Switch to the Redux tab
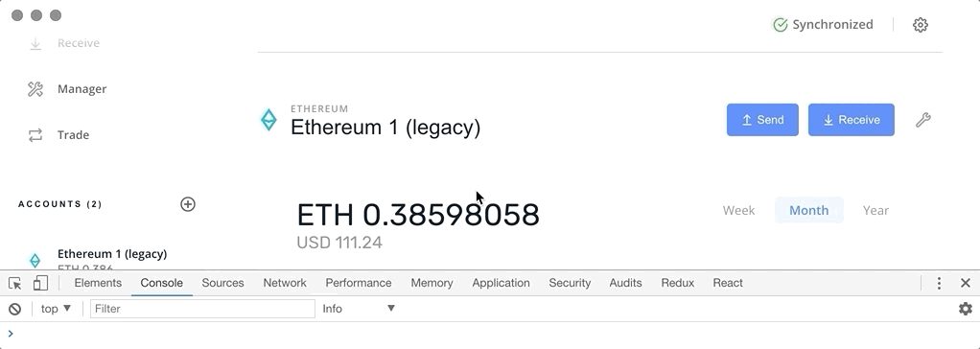 678,283
